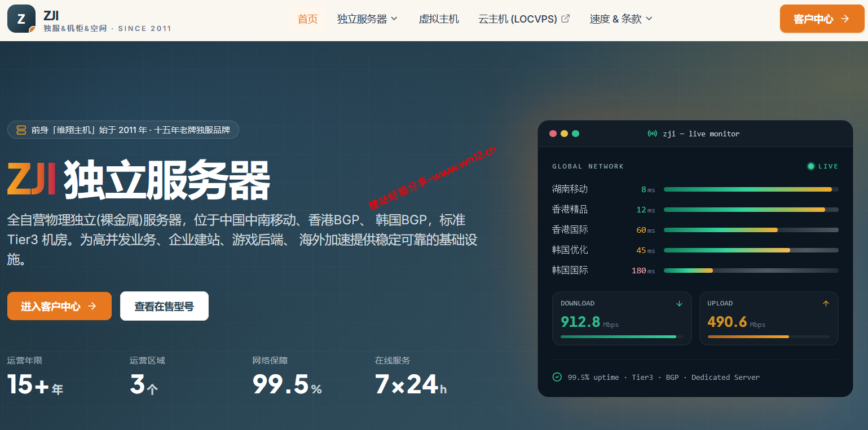Screen dimensions: 868x430
Task: Open 云主机 (LOCVPS) link
Action: pos(524,19)
